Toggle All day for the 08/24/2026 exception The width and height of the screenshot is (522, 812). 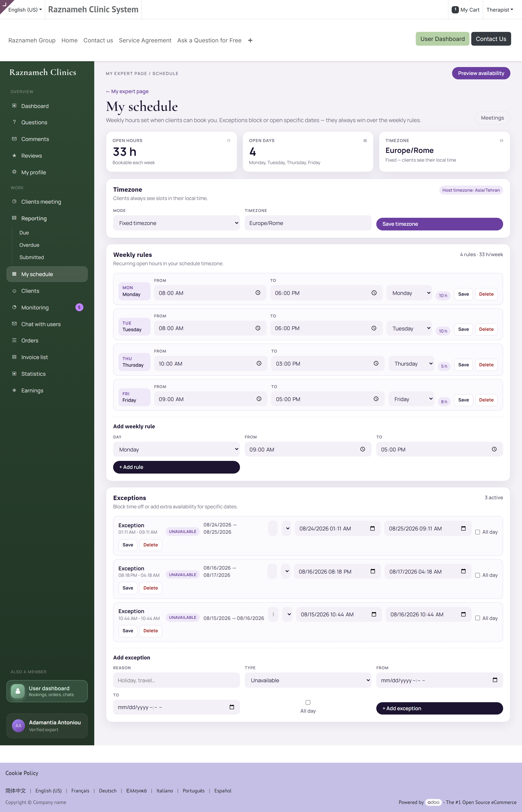478,532
